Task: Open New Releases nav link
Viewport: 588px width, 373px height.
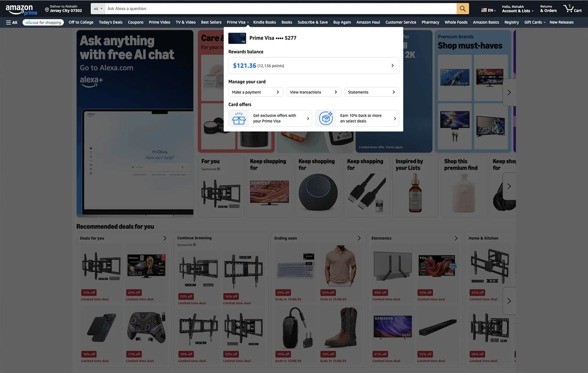Action: (x=561, y=22)
